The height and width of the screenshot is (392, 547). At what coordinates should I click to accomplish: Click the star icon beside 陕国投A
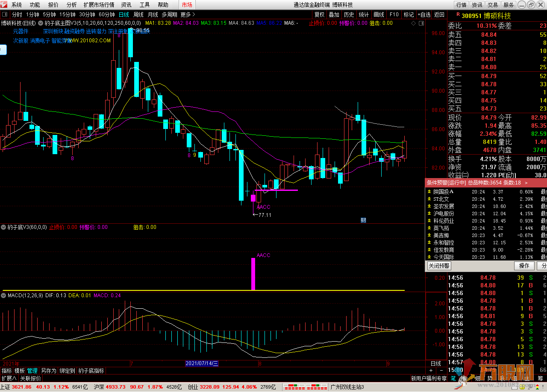pyautogui.click(x=429, y=192)
